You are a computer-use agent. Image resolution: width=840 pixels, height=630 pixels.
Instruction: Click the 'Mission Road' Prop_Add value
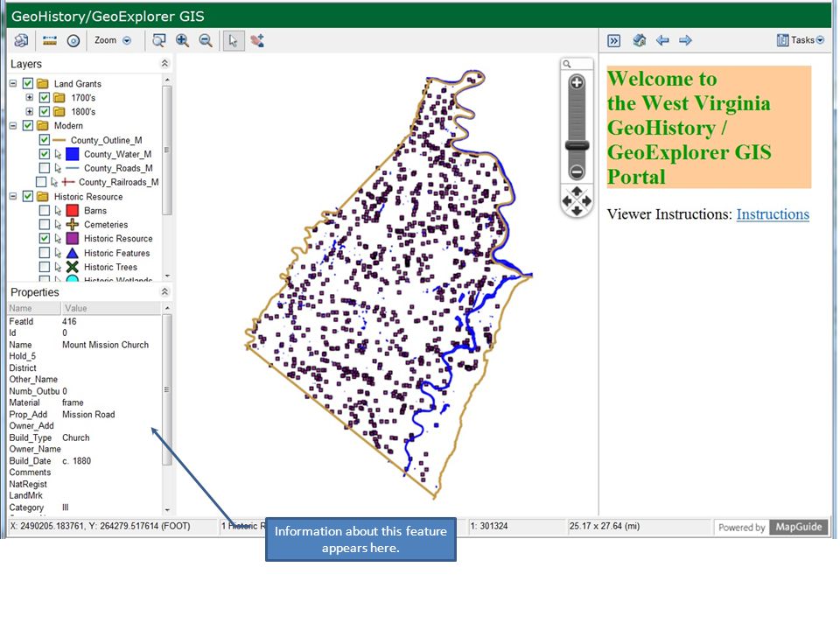click(88, 415)
